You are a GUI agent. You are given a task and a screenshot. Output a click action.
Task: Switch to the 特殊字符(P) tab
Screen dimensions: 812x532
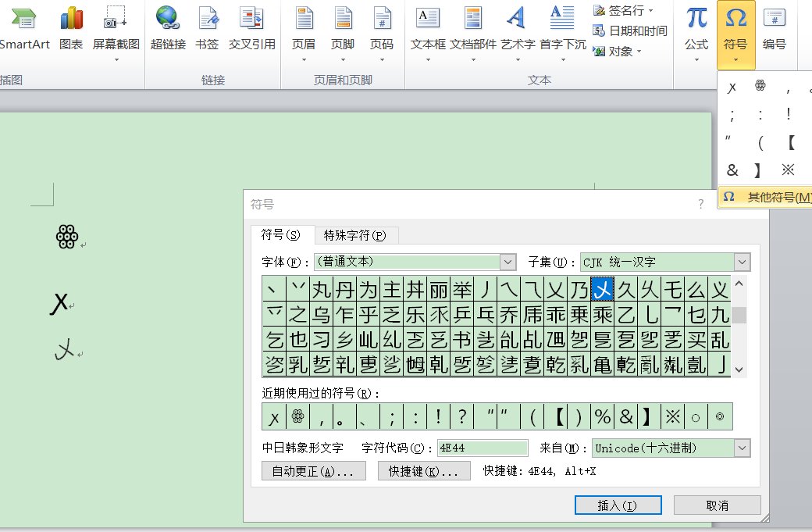click(x=355, y=236)
